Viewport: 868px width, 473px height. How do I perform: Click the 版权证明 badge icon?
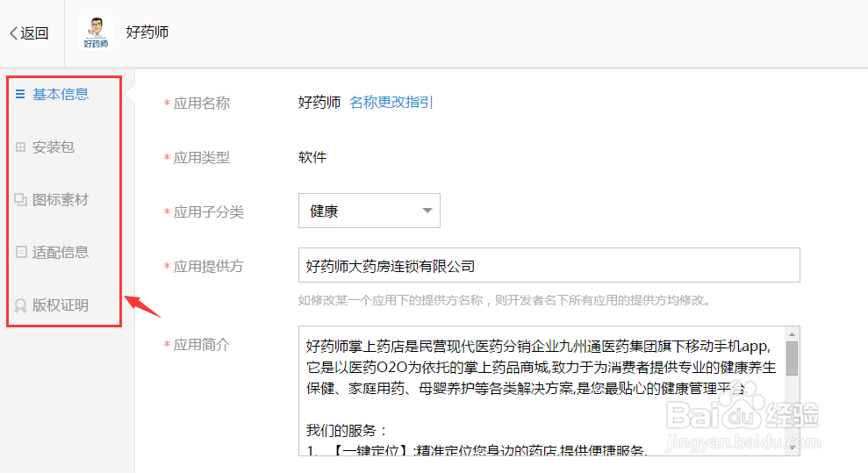click(20, 305)
